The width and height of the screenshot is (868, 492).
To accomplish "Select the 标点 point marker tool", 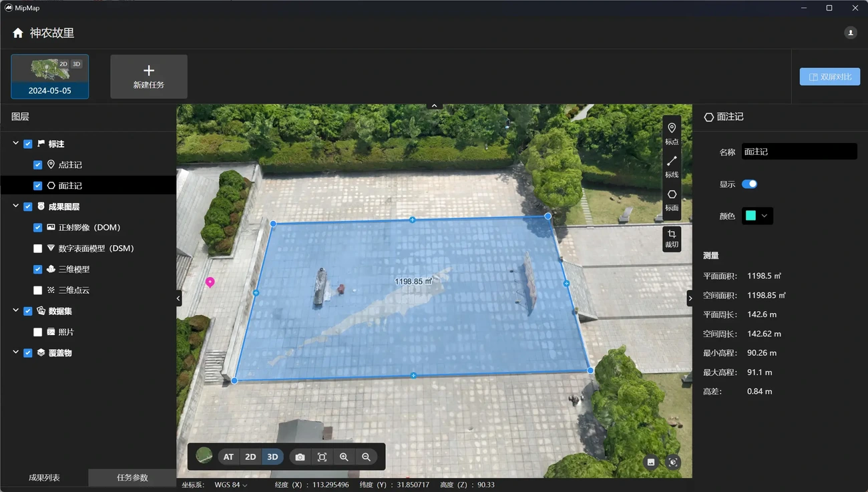I will pyautogui.click(x=672, y=133).
